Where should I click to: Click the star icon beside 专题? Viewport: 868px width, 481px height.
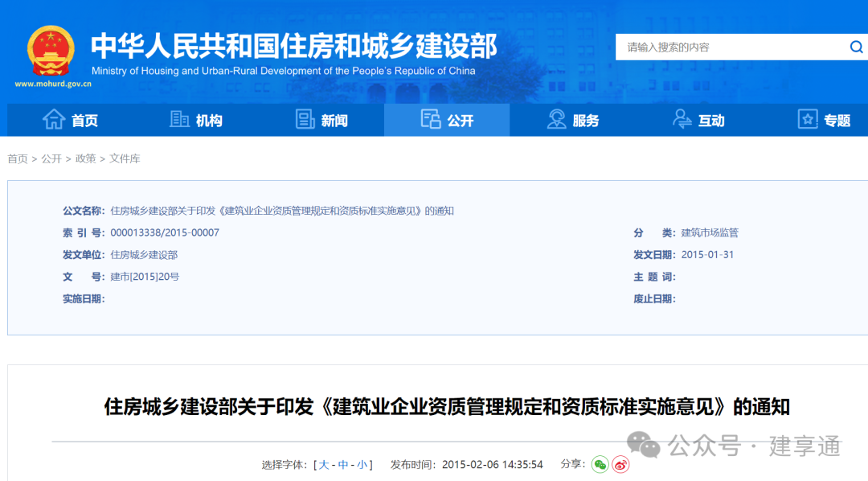808,119
